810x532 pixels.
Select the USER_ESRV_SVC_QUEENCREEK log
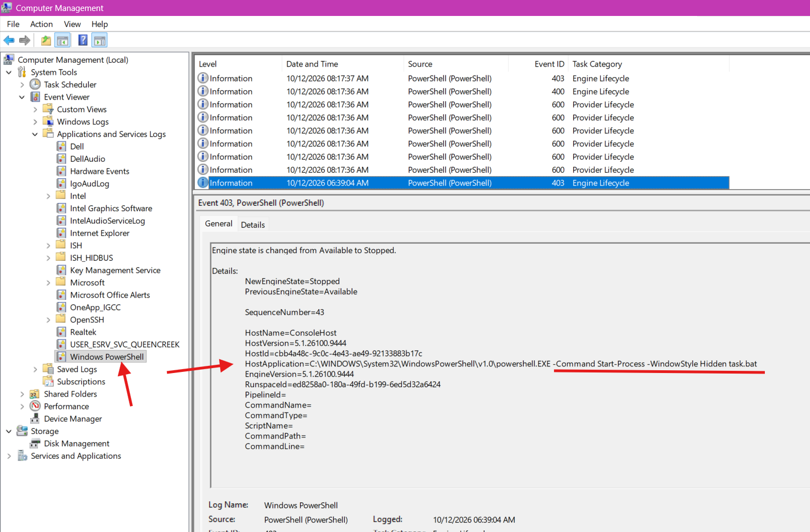pos(124,344)
